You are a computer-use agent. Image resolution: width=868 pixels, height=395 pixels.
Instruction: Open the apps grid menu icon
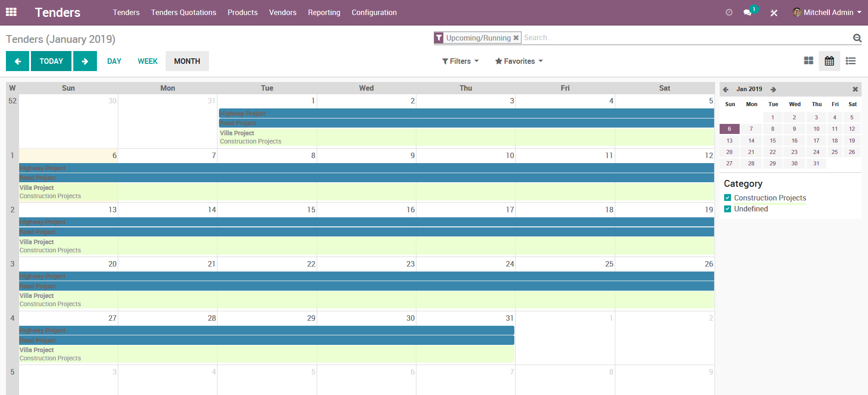click(x=11, y=12)
